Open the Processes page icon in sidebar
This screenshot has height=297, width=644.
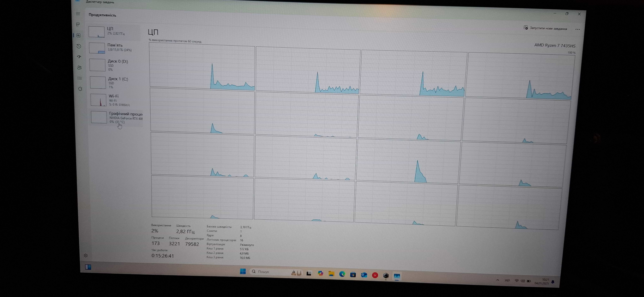coord(78,24)
